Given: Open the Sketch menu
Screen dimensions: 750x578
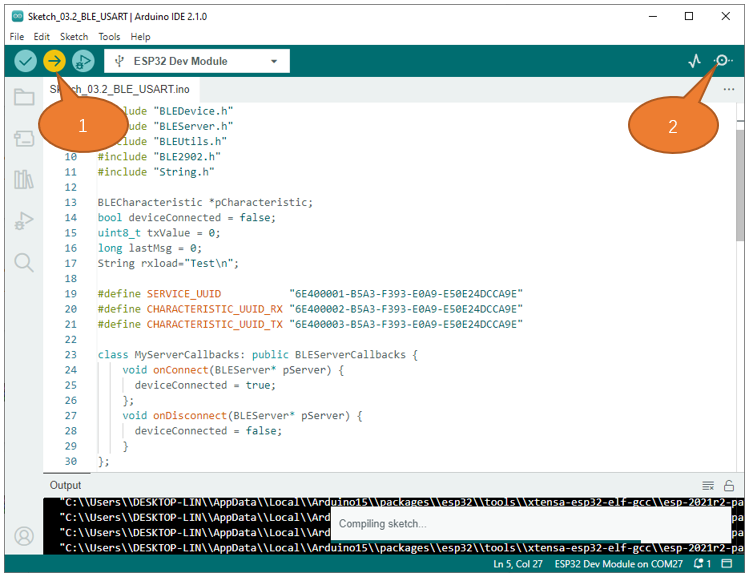Looking at the screenshot, I should click(74, 37).
